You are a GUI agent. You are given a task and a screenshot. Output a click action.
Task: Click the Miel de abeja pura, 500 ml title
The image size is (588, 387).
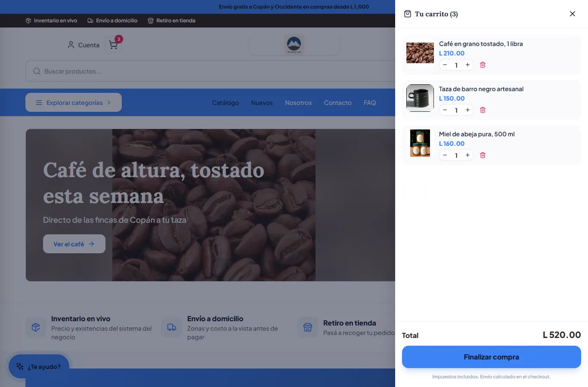pos(477,134)
